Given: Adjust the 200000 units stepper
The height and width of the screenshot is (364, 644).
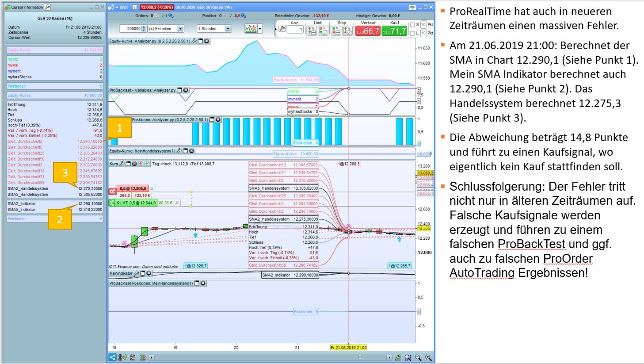Looking at the screenshot, I should 144,29.
